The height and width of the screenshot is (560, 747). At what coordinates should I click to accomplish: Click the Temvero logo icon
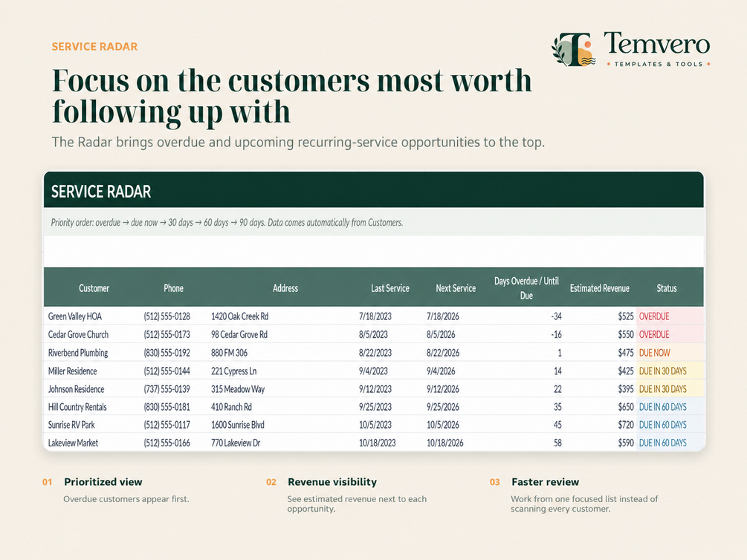(574, 50)
